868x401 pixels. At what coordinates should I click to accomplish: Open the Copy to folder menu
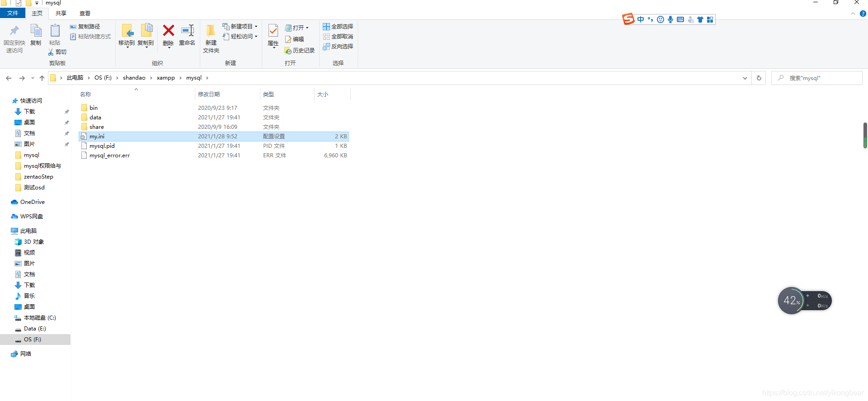click(146, 35)
